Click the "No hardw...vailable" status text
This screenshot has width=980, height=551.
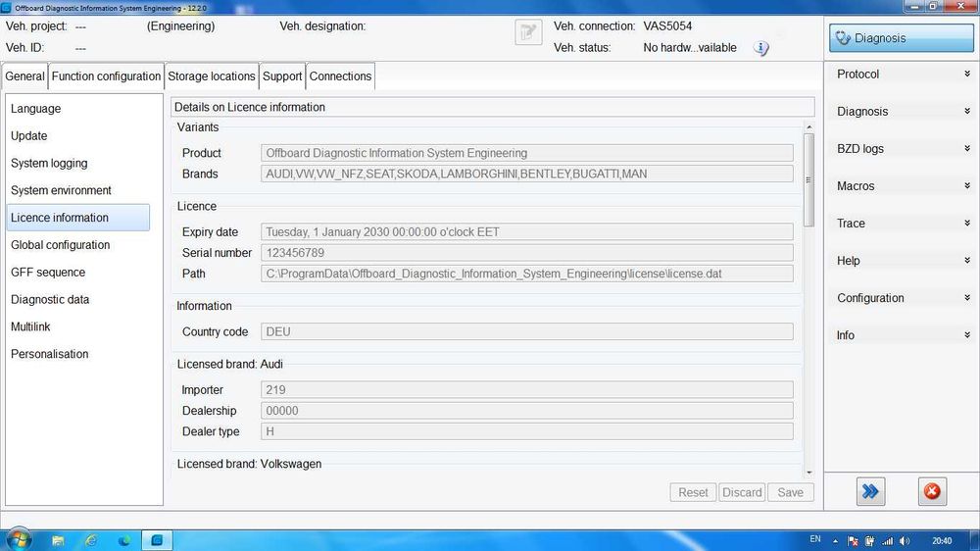tap(690, 47)
